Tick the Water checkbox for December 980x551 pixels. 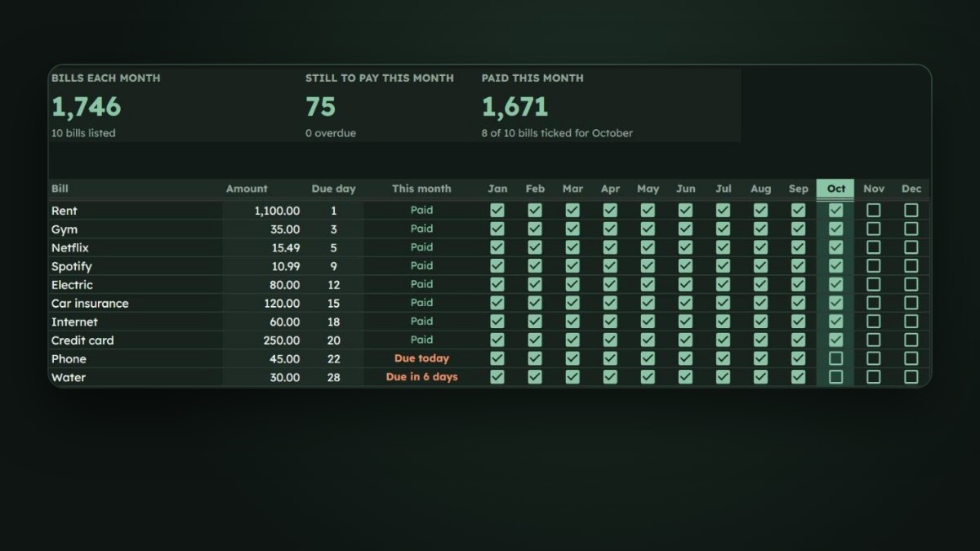coord(911,377)
